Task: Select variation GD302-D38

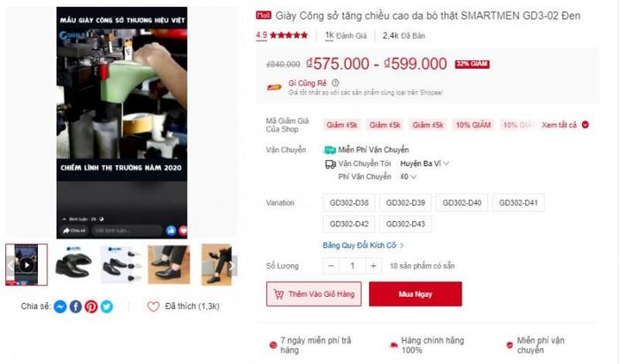Action: click(x=349, y=202)
